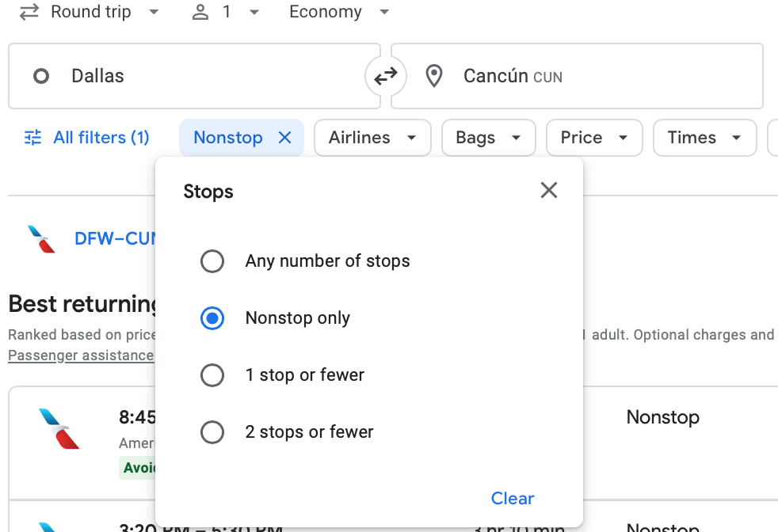
Task: Click the Cancún location pin icon
Action: 433,77
